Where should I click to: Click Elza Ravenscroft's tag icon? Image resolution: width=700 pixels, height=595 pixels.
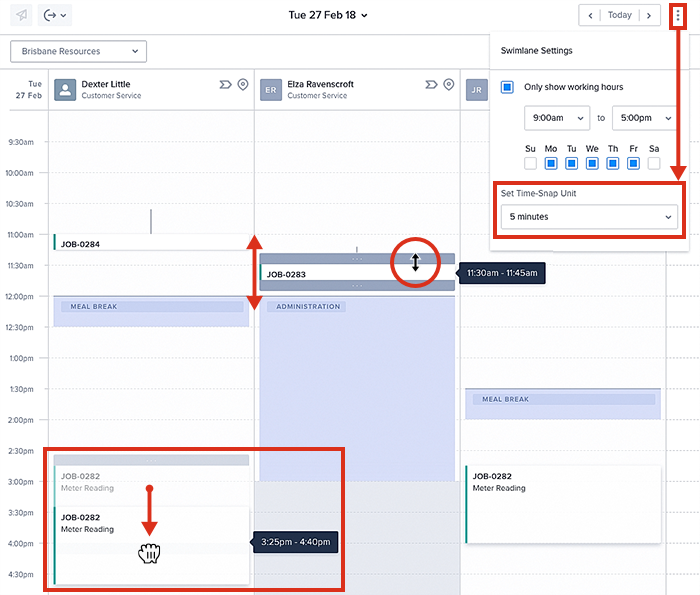431,85
